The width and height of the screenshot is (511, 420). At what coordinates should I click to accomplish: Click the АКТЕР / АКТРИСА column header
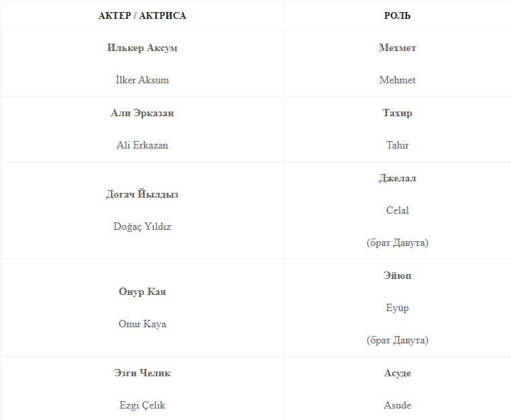[x=142, y=15]
